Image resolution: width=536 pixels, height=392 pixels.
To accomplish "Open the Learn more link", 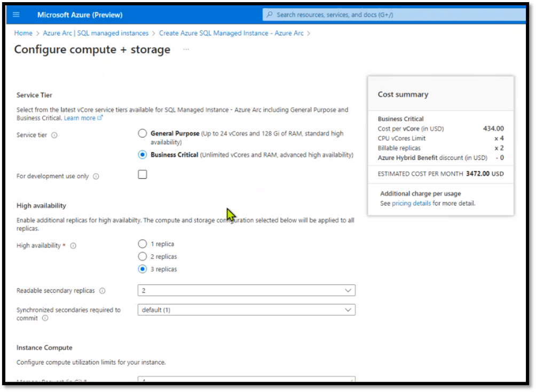I will [80, 118].
